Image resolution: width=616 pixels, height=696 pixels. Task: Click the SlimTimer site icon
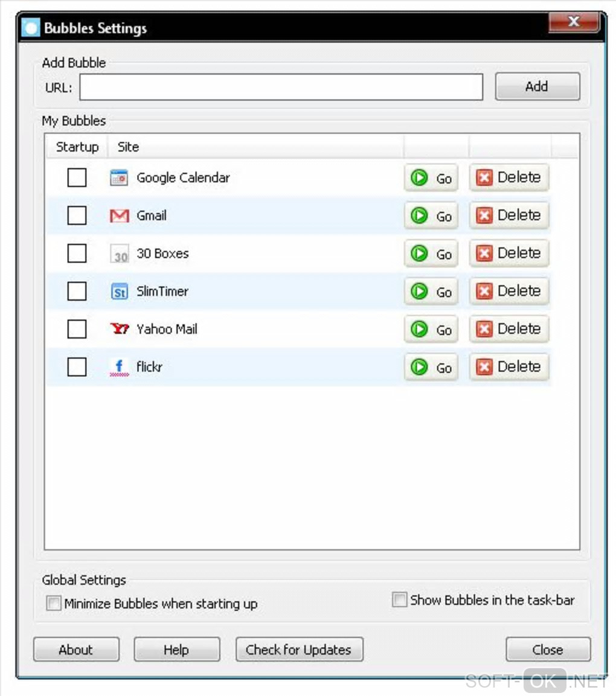pos(119,292)
